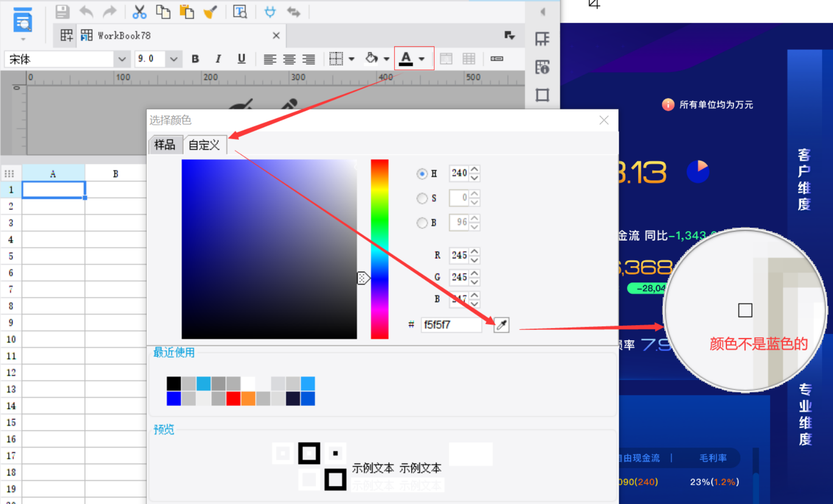
Task: Select row 5 header
Action: pos(11,256)
